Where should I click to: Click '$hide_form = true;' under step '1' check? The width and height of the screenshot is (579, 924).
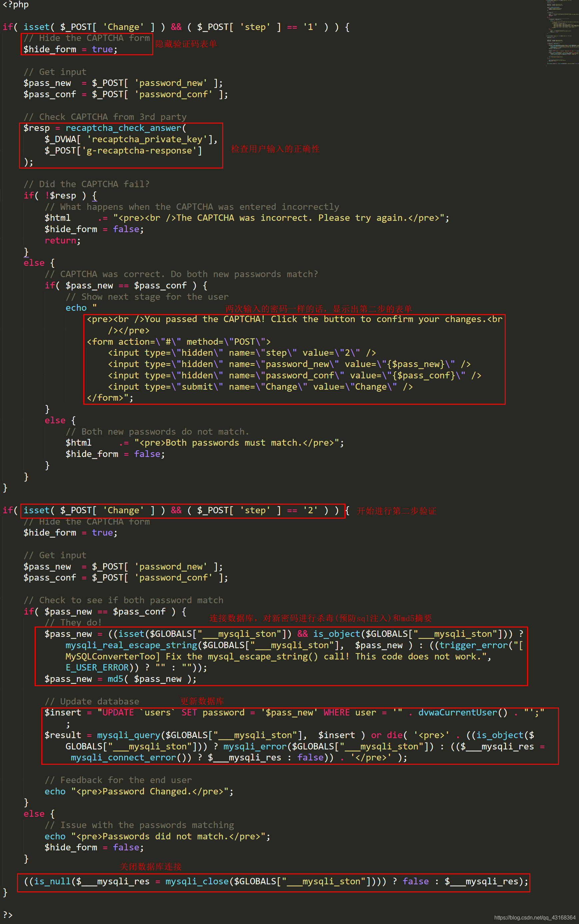[x=71, y=49]
